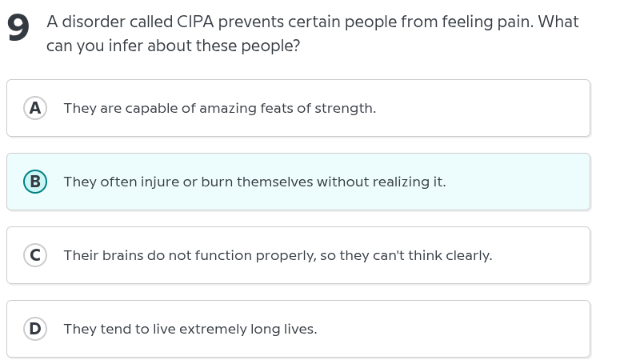Select answer about injuring or burning themselves
This screenshot has height=364, width=624.
tap(254, 182)
